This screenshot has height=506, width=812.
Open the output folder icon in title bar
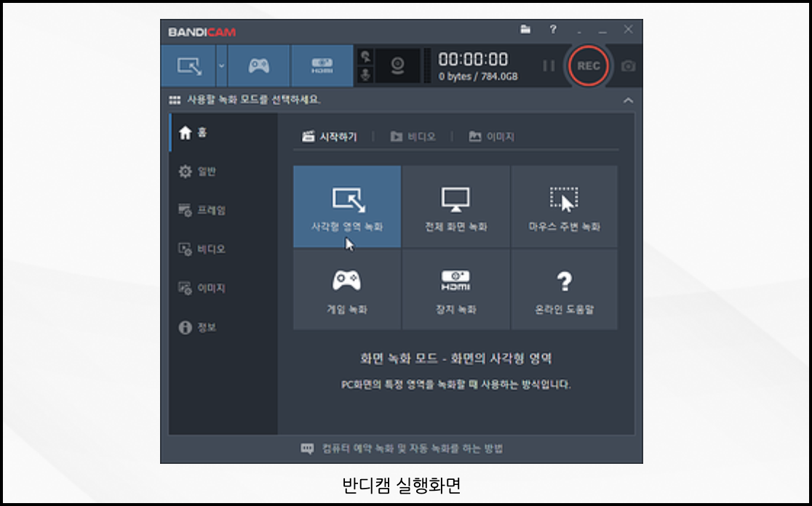pos(525,30)
